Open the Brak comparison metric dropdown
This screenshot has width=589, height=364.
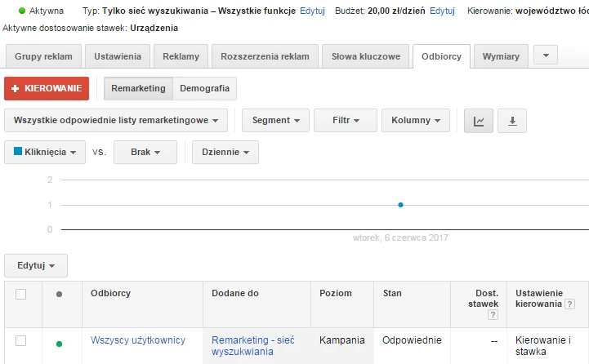[x=145, y=153]
